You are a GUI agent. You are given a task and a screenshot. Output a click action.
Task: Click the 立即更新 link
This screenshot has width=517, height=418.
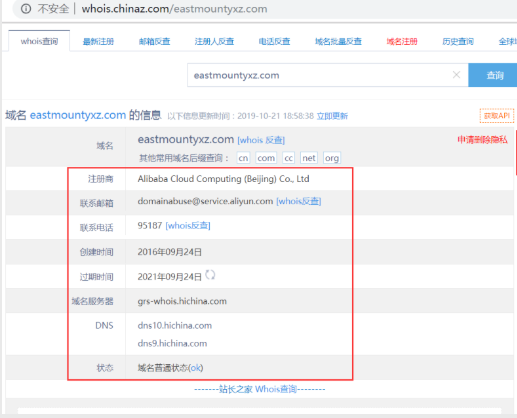332,116
